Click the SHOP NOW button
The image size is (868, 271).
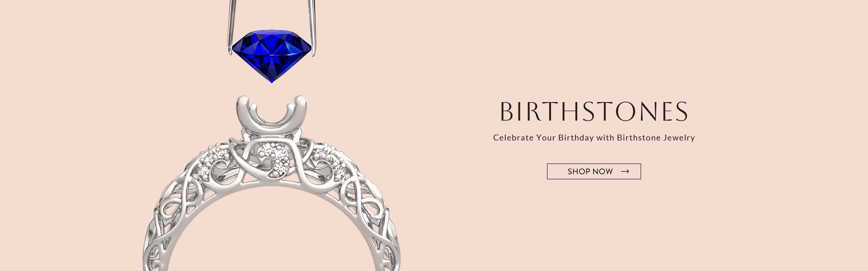click(594, 171)
